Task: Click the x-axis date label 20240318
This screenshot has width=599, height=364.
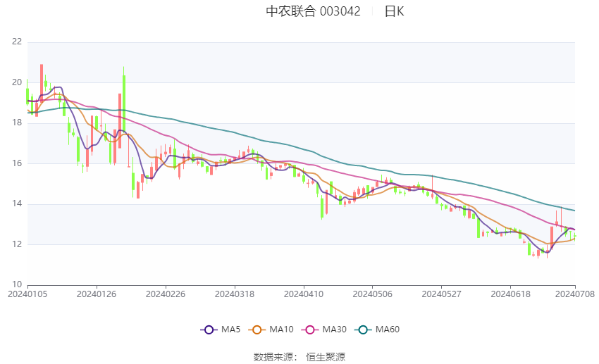Action: [235, 294]
